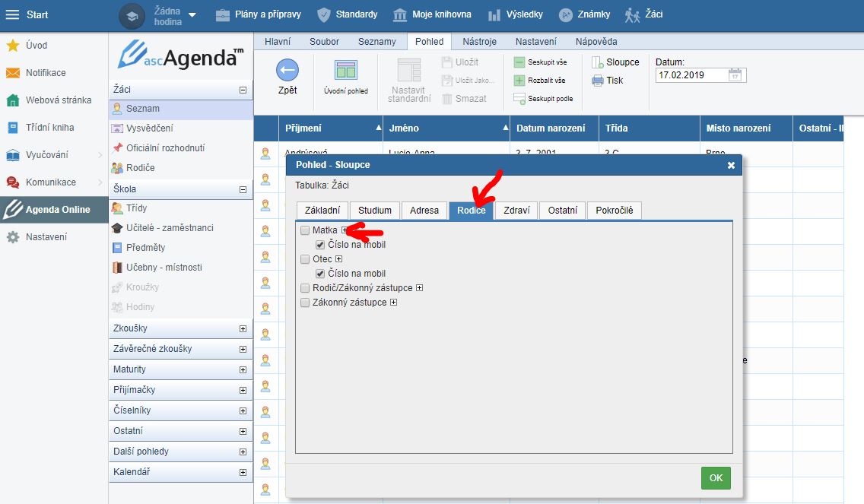Image resolution: width=864 pixels, height=504 pixels.
Task: Click the Tisk printer icon
Action: (x=598, y=81)
